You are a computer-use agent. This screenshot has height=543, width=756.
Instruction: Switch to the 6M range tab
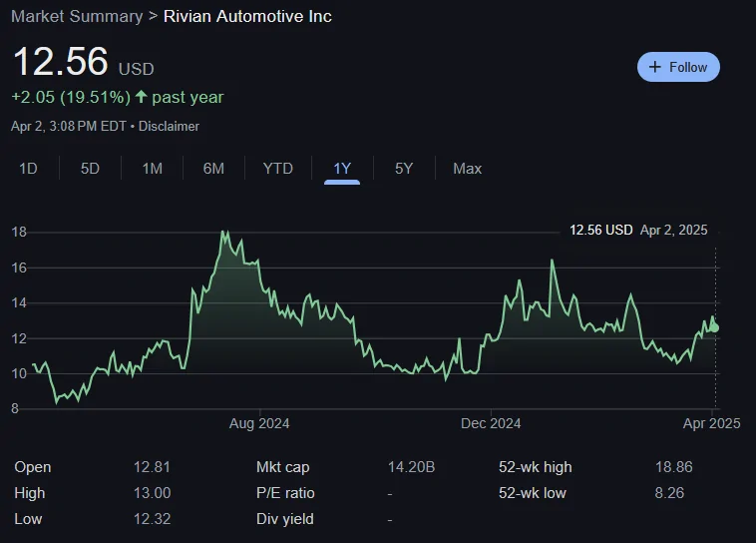[213, 169]
